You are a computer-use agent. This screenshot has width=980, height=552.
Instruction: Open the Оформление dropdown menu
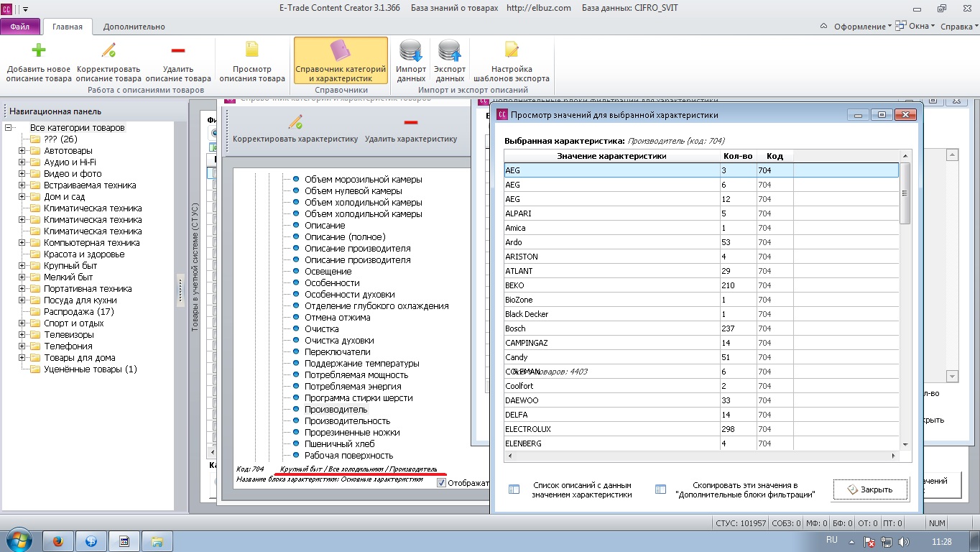click(x=862, y=27)
